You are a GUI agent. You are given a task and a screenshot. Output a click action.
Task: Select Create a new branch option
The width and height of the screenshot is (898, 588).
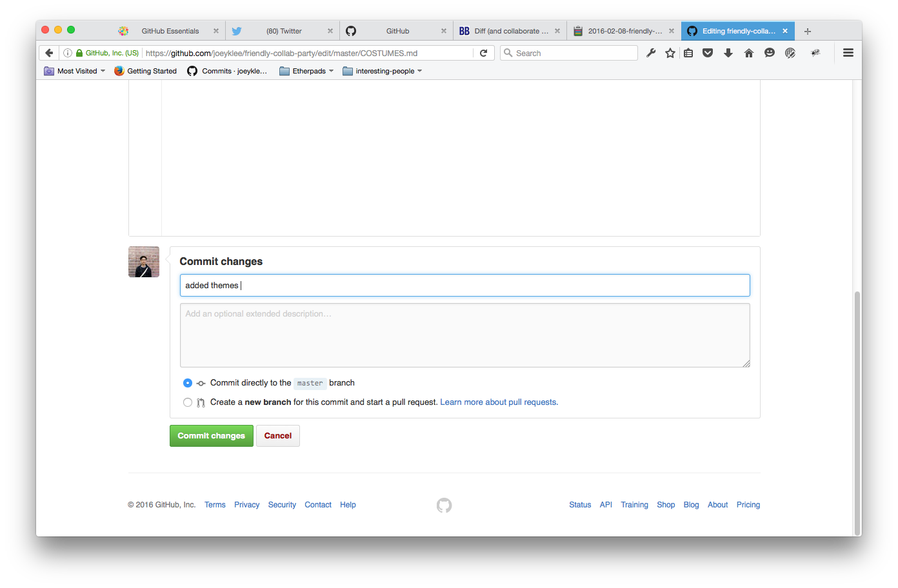188,402
